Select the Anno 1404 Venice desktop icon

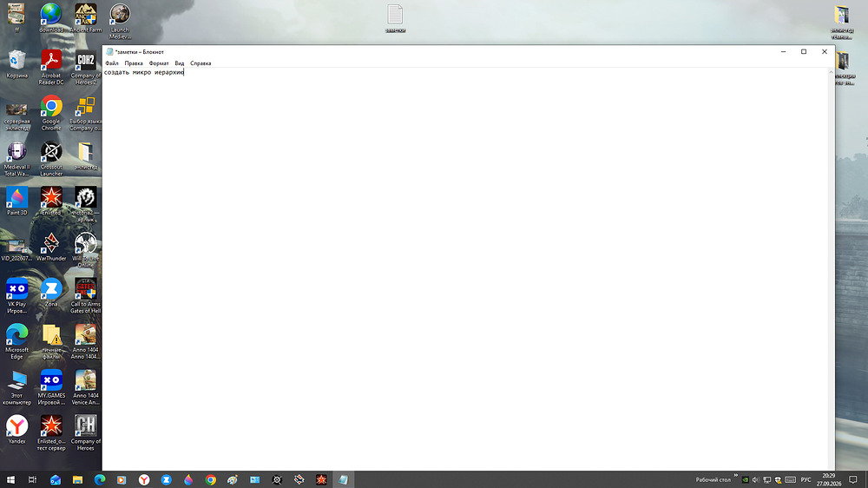pos(85,388)
